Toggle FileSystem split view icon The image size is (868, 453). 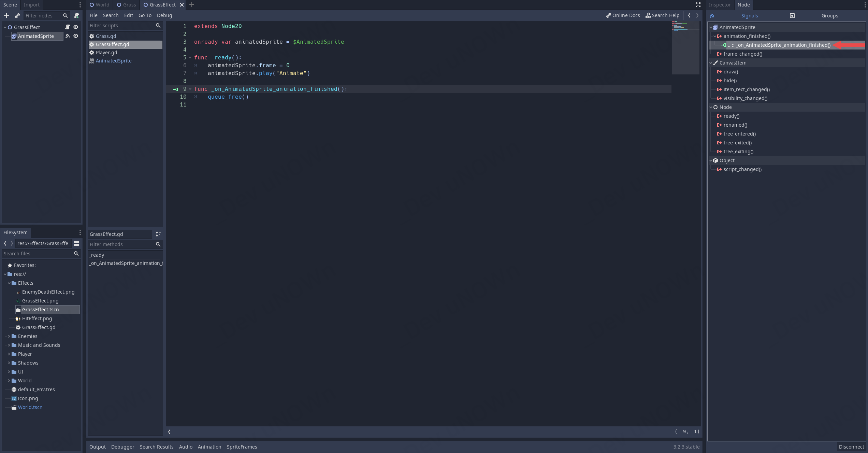point(76,243)
